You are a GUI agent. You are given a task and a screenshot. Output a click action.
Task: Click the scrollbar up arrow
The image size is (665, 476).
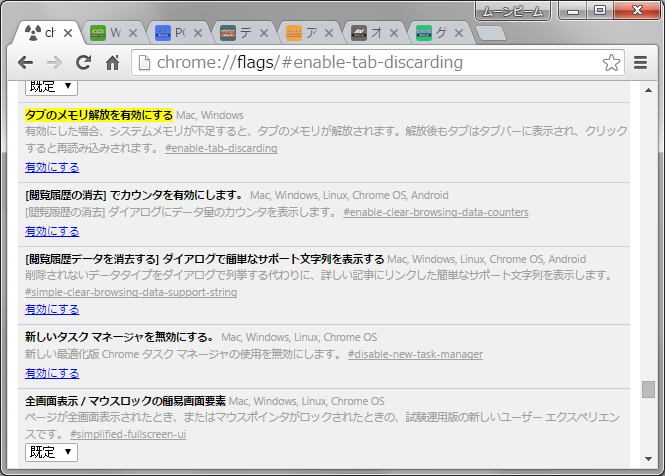click(648, 90)
